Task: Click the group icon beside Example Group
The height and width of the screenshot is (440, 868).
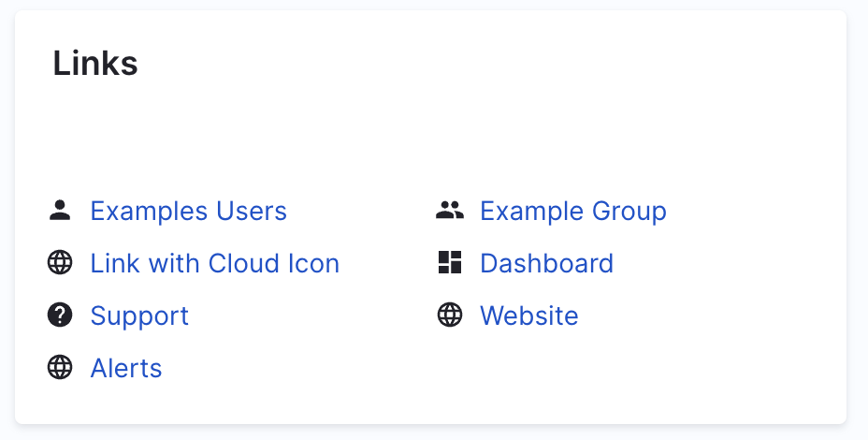Action: 450,211
